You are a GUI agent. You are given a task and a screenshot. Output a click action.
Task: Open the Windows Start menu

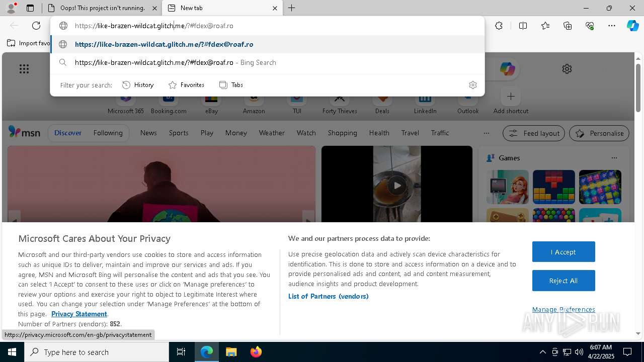pyautogui.click(x=12, y=352)
